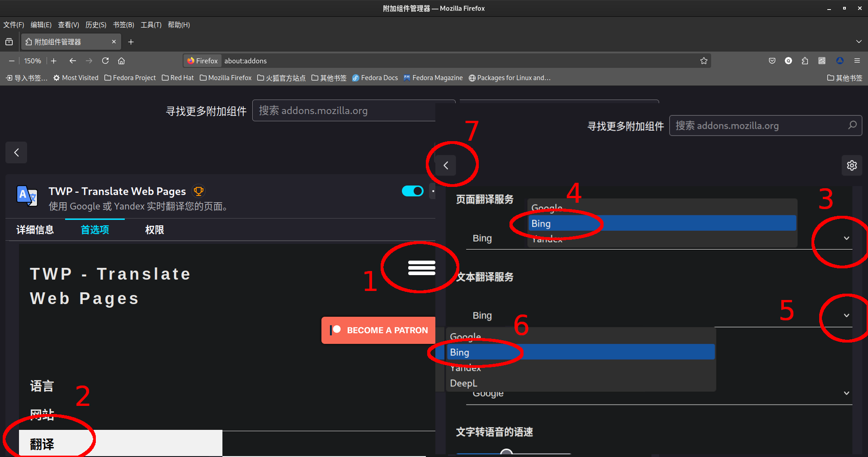Open the 帮助(H) menu
The width and height of the screenshot is (868, 457).
point(179,25)
